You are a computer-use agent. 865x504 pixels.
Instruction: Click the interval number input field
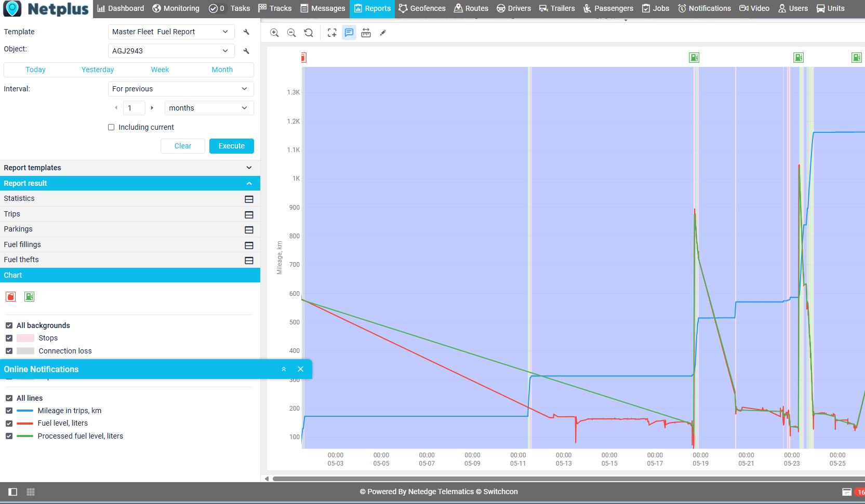point(134,108)
